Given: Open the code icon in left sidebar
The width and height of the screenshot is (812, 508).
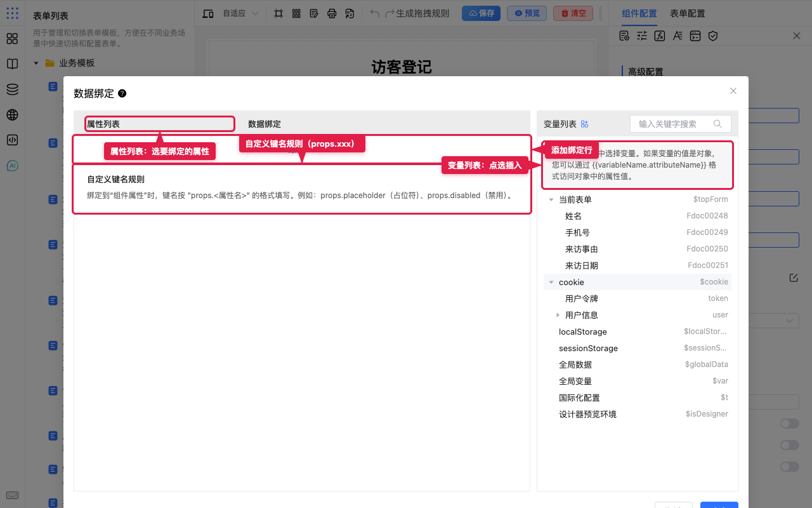Looking at the screenshot, I should (12, 140).
